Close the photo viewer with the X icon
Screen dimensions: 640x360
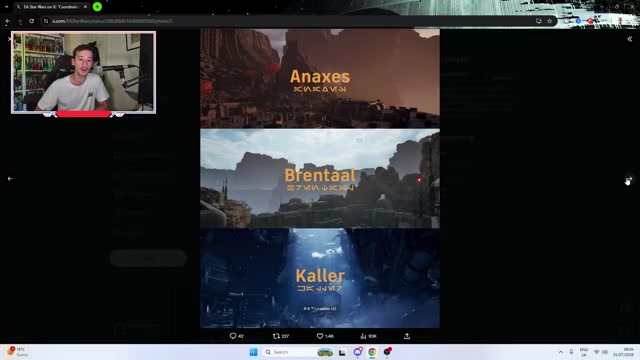[9, 39]
